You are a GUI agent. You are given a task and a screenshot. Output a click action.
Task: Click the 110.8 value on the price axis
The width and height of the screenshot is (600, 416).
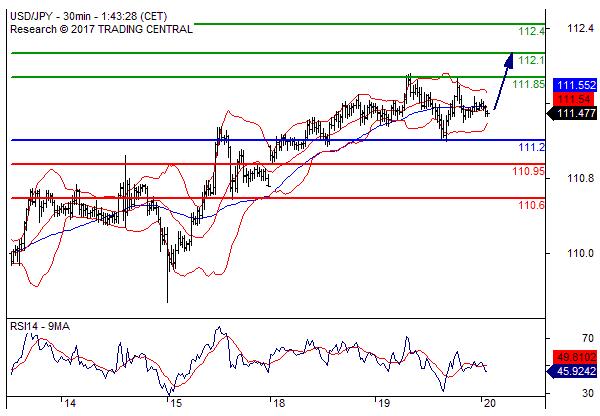coord(580,178)
